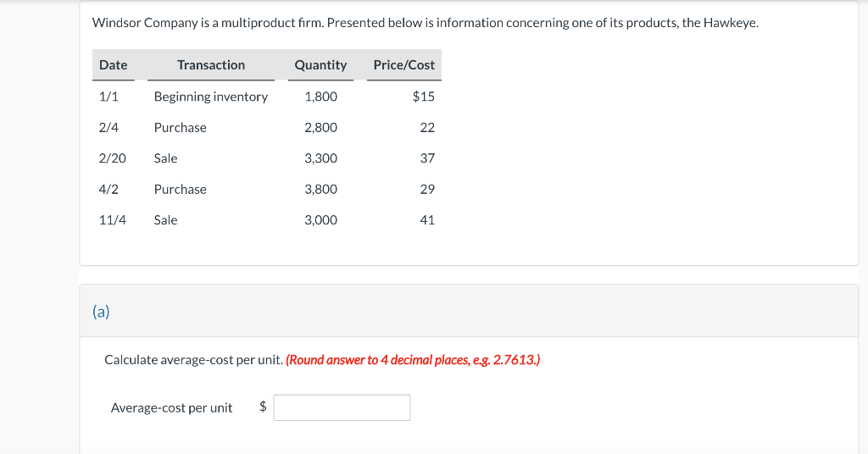This screenshot has height=454, width=868.
Task: Click the red rounding instruction text
Action: tap(413, 360)
